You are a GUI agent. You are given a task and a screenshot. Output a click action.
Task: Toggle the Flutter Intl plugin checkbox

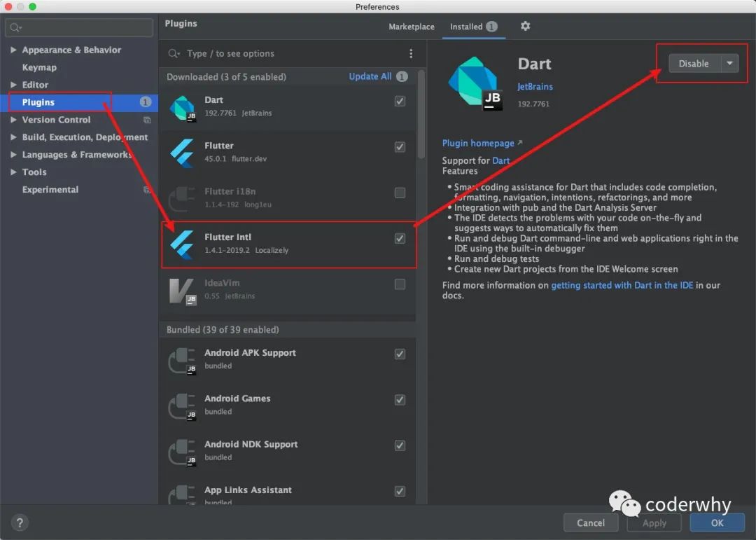pyautogui.click(x=400, y=238)
